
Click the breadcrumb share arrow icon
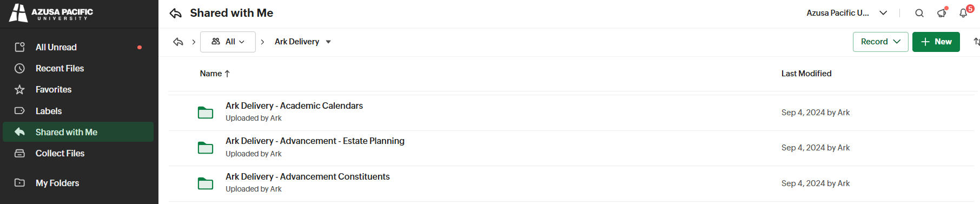pyautogui.click(x=178, y=42)
